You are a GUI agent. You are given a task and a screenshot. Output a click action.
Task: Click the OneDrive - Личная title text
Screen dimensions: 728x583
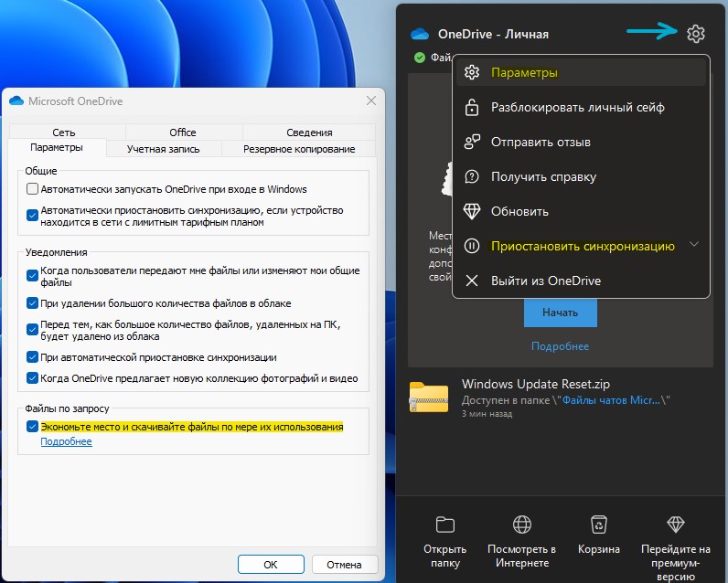[493, 34]
